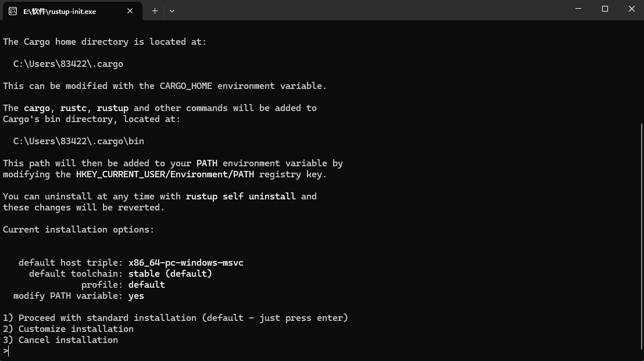Click the C:\Users\83422\.cargo\bin path text

pos(78,141)
